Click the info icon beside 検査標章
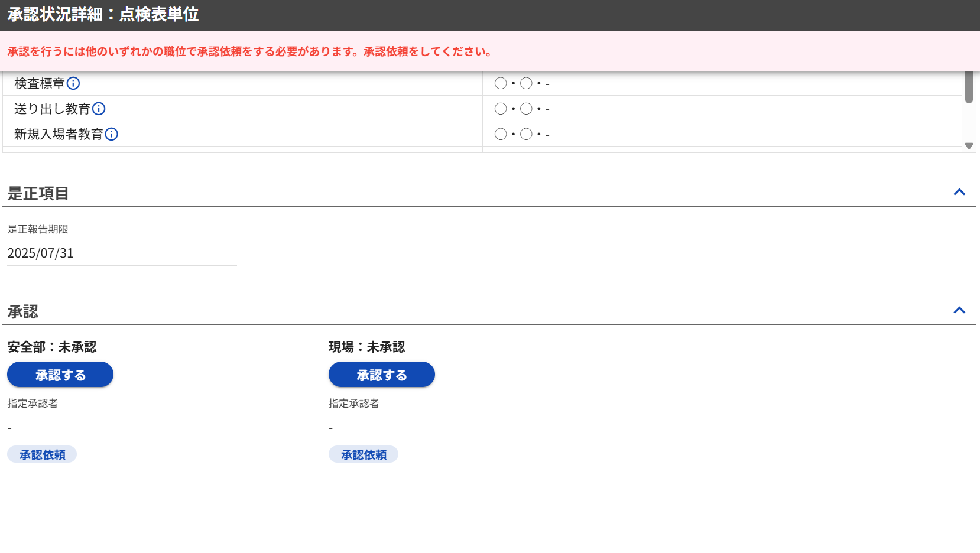This screenshot has height=553, width=980. (x=73, y=83)
